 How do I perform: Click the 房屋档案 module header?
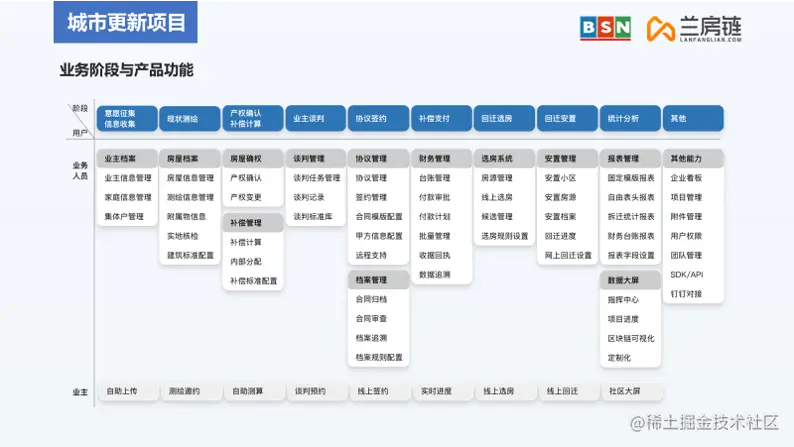click(190, 158)
